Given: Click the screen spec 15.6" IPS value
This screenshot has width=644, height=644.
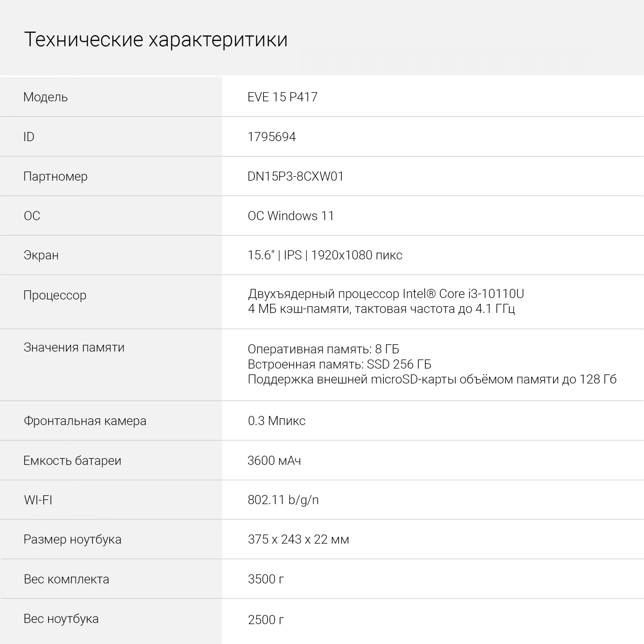Looking at the screenshot, I should coord(325,255).
